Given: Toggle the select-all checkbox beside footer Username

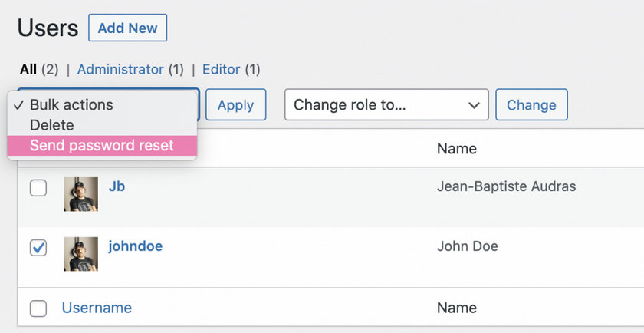Looking at the screenshot, I should [38, 308].
